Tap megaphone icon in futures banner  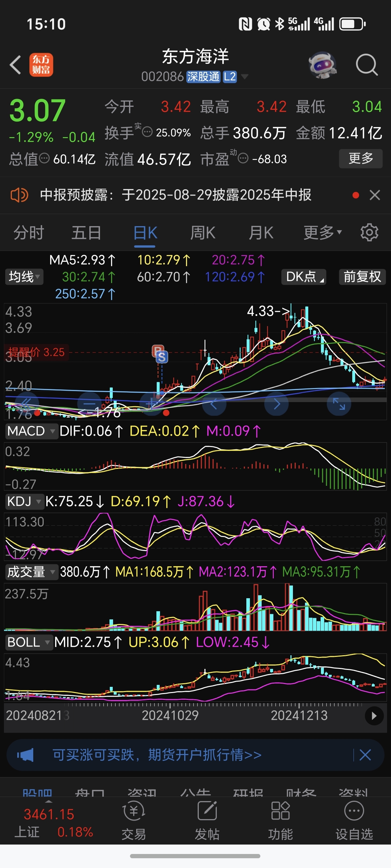(x=25, y=755)
